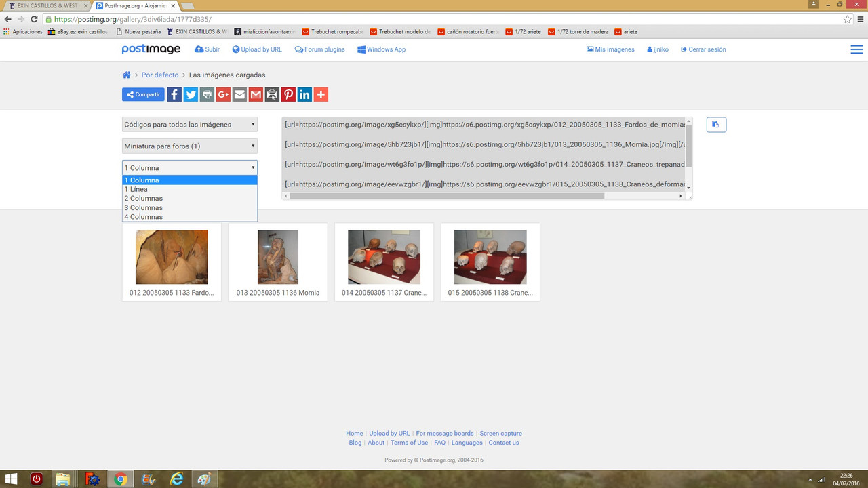Viewport: 868px width, 488px height.
Task: Open 'For message boards' footer link
Action: pyautogui.click(x=445, y=434)
